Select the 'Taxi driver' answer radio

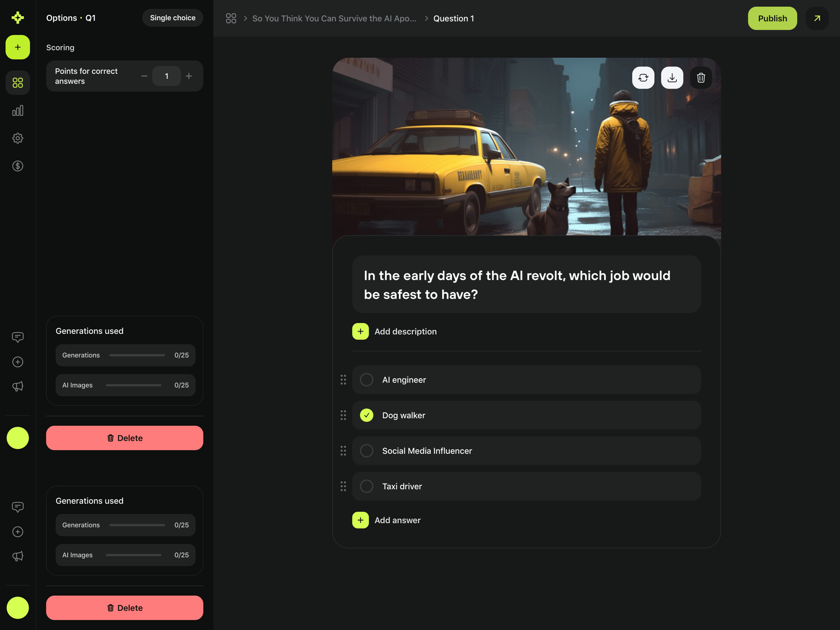tap(367, 486)
